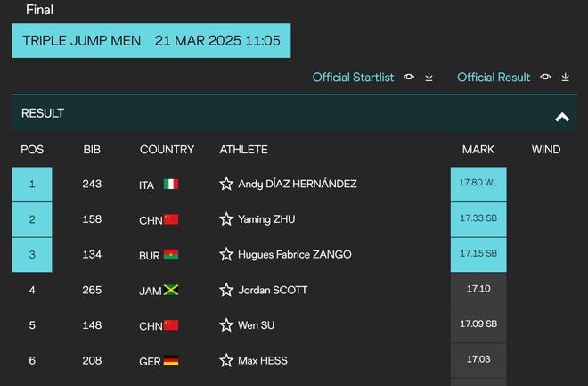The height and width of the screenshot is (386, 588).
Task: Open athlete Andy Díaz Hernández profile
Action: (x=297, y=184)
